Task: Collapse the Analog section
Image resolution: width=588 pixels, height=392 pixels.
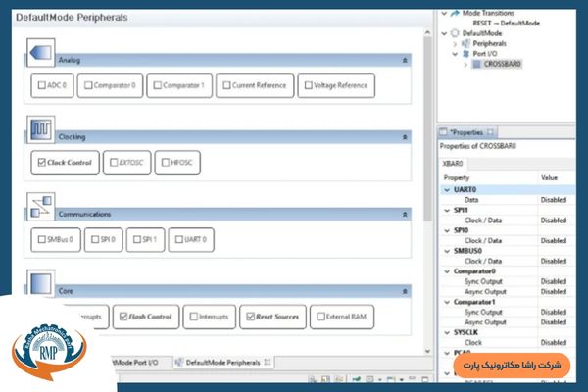Action: click(x=405, y=60)
